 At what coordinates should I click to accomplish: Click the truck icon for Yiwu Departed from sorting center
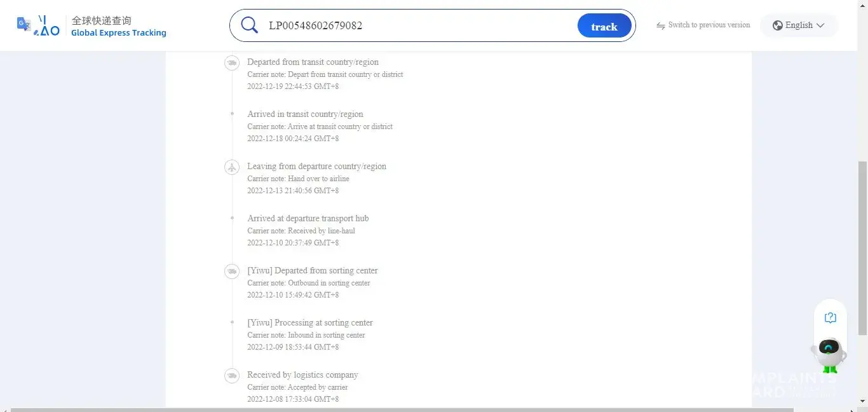click(232, 271)
